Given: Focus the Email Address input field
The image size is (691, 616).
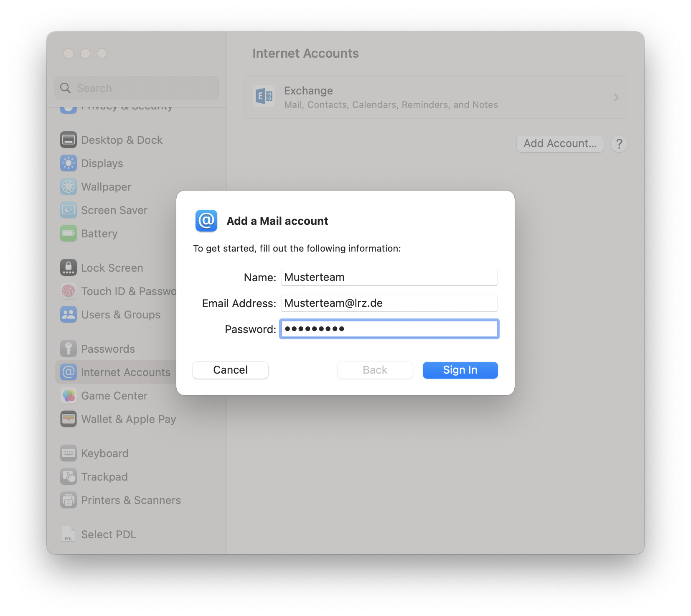Looking at the screenshot, I should pos(389,303).
